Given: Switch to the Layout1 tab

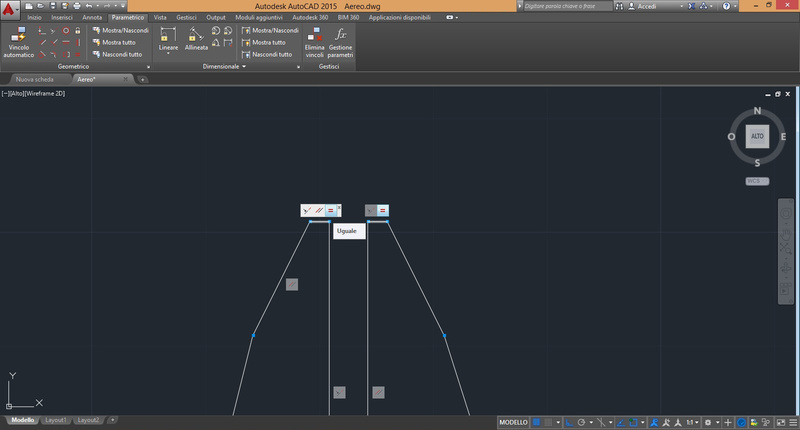Looking at the screenshot, I should tap(56, 420).
